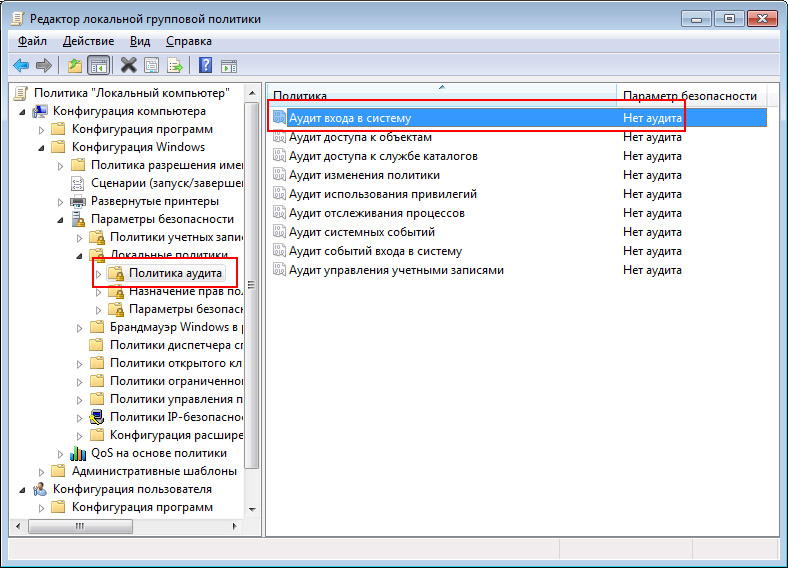Collapse the Локальные политики node
788x568 pixels.
(79, 256)
